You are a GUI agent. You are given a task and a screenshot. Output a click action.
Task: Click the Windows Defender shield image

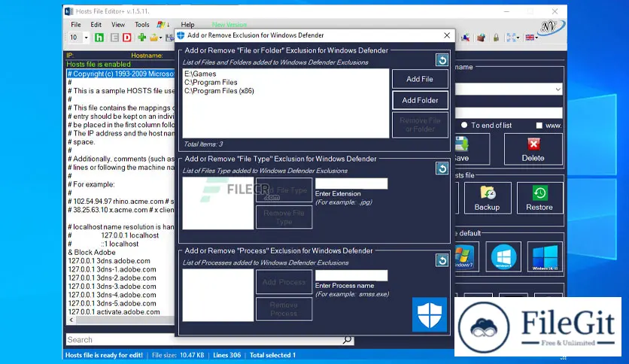pyautogui.click(x=430, y=314)
